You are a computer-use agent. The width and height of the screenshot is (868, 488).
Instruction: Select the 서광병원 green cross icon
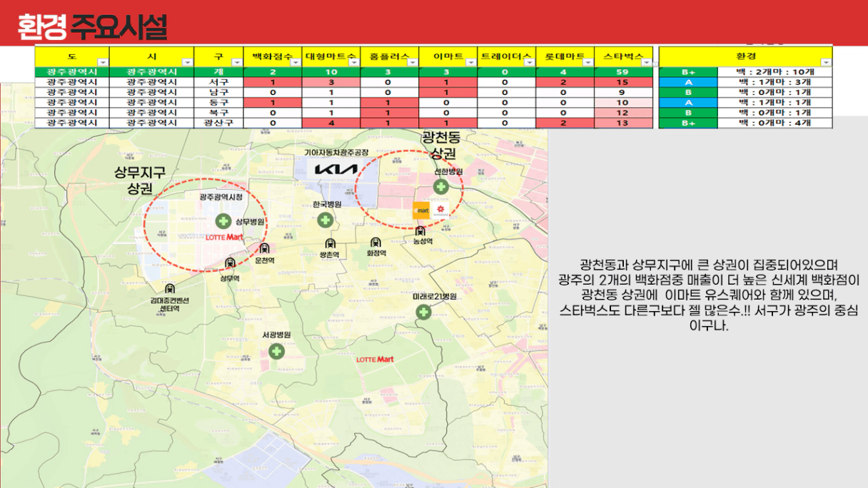(x=276, y=351)
